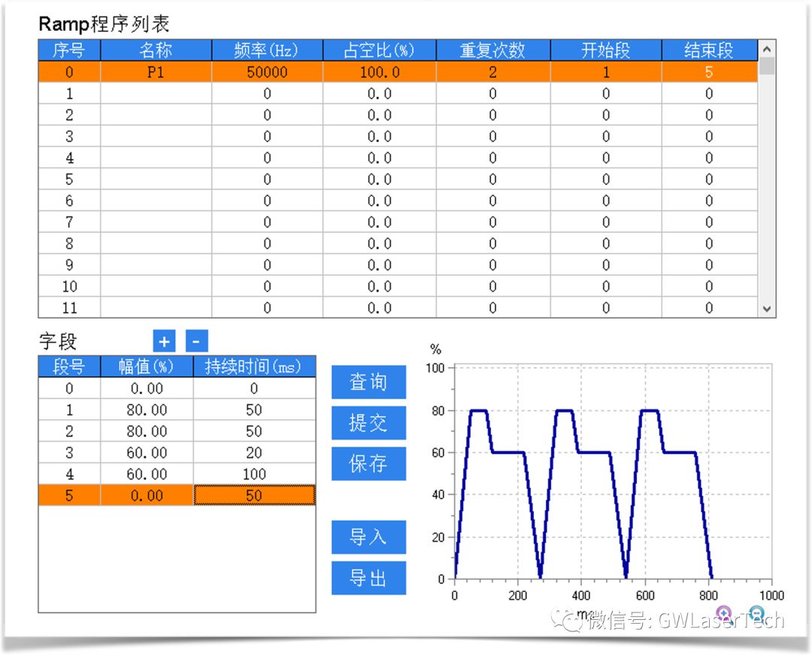The width and height of the screenshot is (812, 656).
Task: Click the end segment cell of program row 4
Action: (x=710, y=158)
